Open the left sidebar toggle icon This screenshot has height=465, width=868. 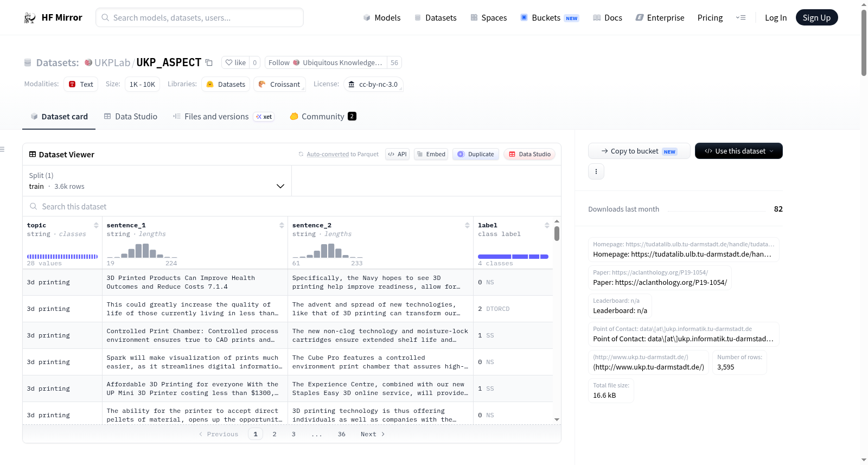click(2, 149)
